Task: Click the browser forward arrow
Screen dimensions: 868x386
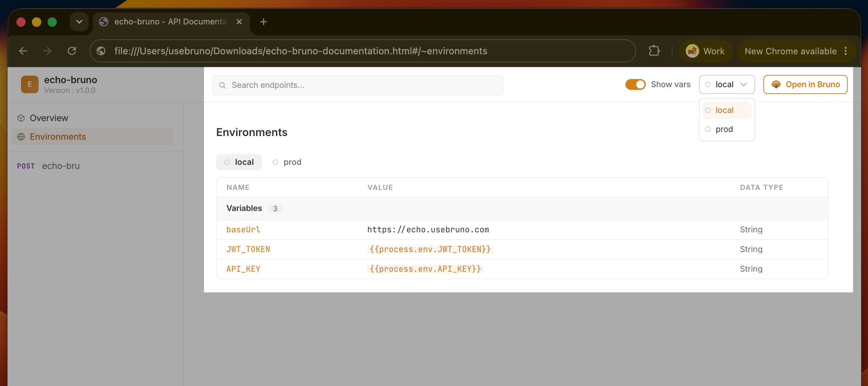Action: (x=47, y=51)
